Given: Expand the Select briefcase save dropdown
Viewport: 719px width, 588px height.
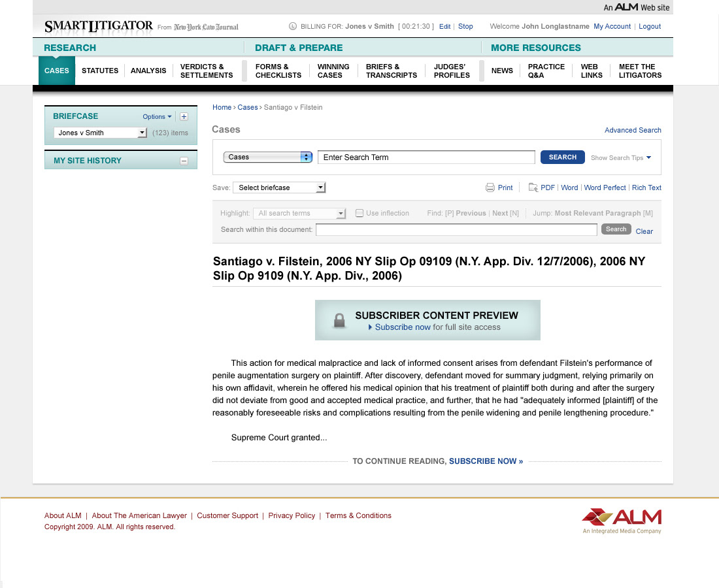Looking at the screenshot, I should pos(320,188).
